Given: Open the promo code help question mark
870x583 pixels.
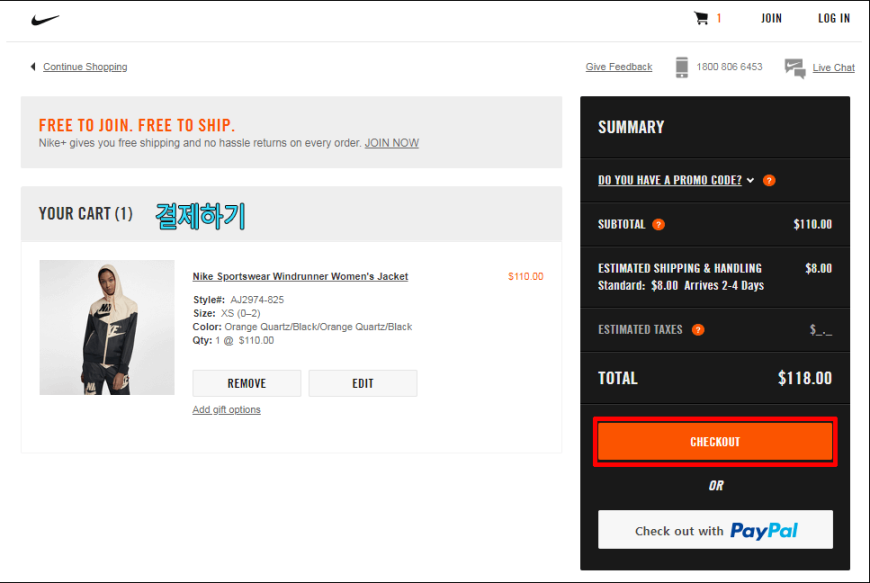Looking at the screenshot, I should tap(769, 180).
